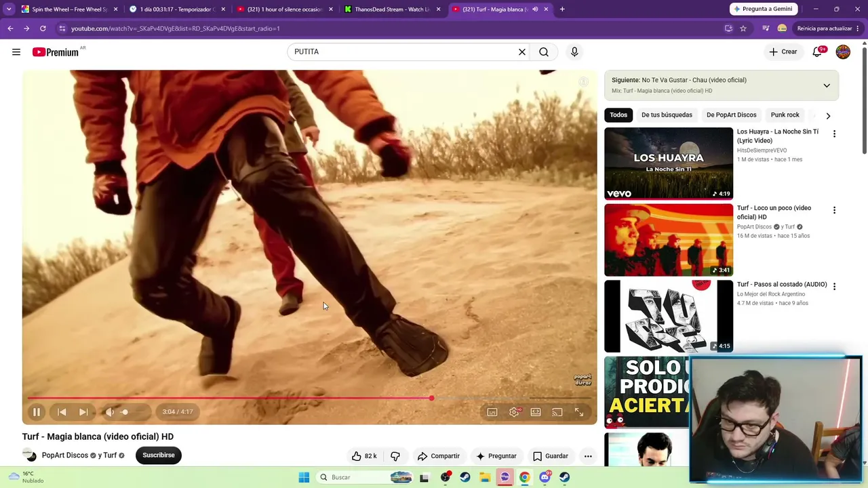Open the YouTube guide hamburger menu
868x488 pixels.
click(16, 52)
